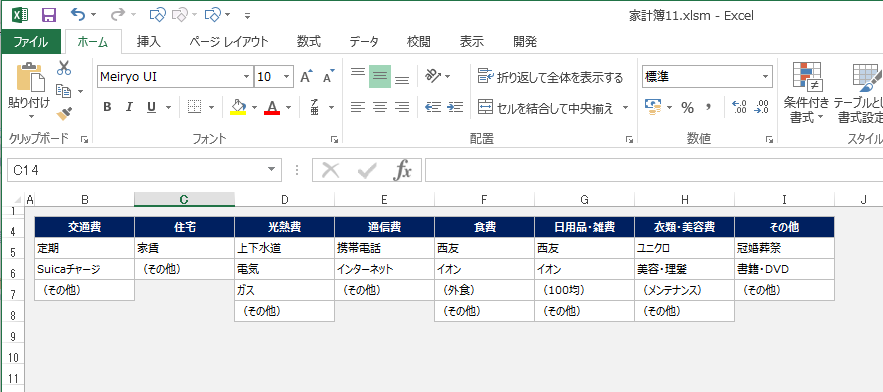Click 条件付き書式 button
Screen dimensions: 883x392
coord(806,93)
